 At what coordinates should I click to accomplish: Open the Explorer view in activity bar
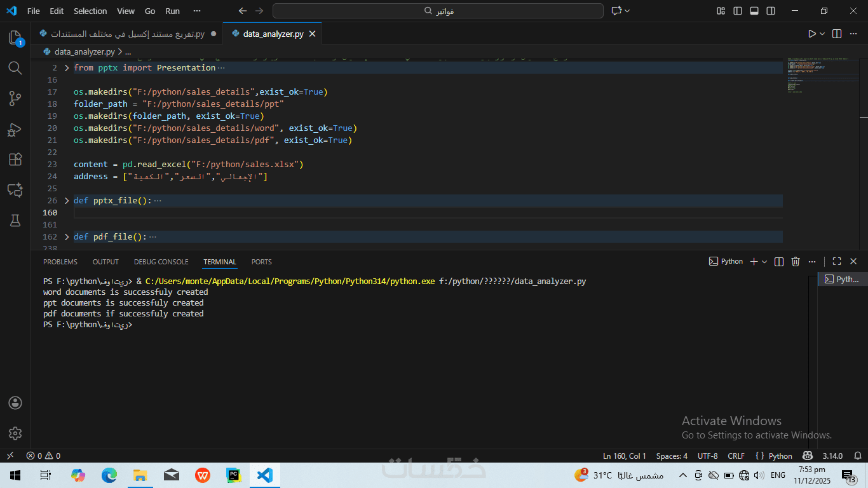pyautogui.click(x=15, y=37)
